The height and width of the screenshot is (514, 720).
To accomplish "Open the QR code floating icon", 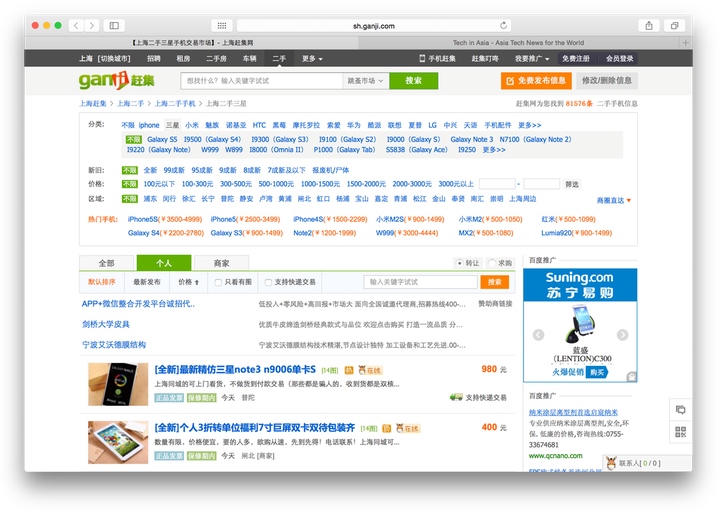I will (681, 432).
